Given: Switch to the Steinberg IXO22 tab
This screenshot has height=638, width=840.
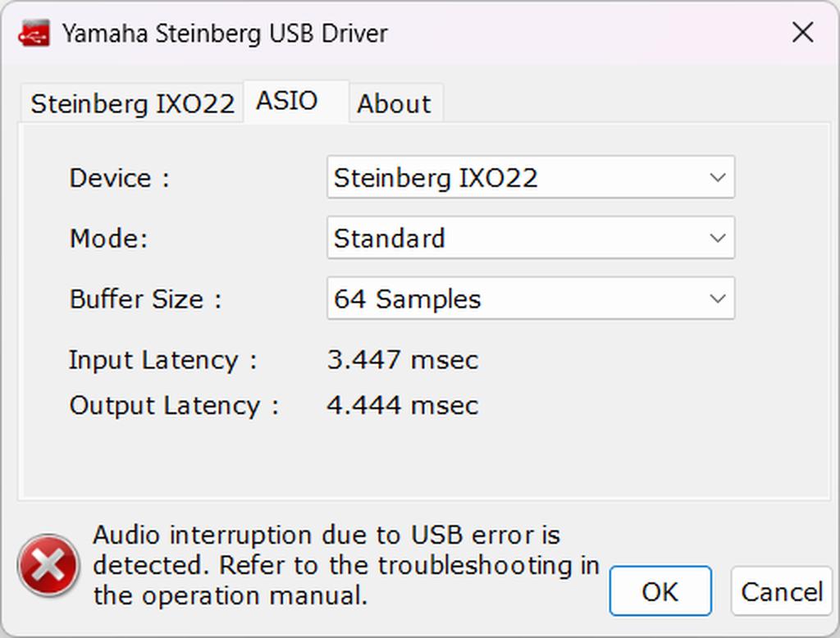Looking at the screenshot, I should 132,104.
